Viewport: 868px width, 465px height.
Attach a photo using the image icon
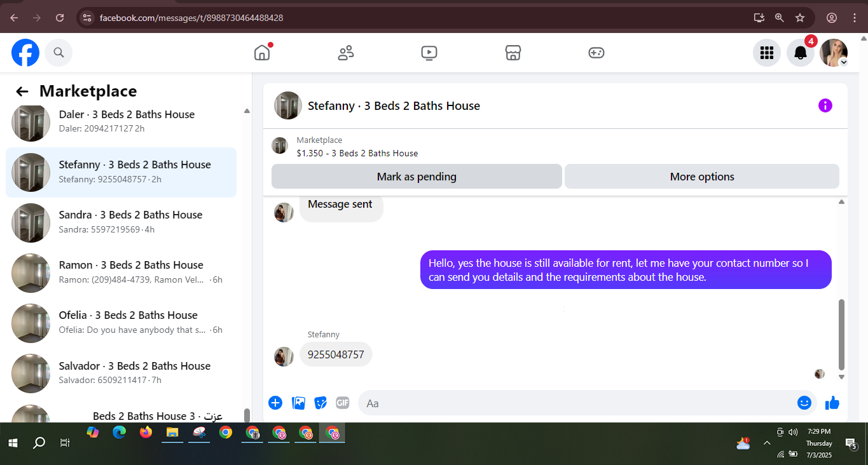point(298,403)
